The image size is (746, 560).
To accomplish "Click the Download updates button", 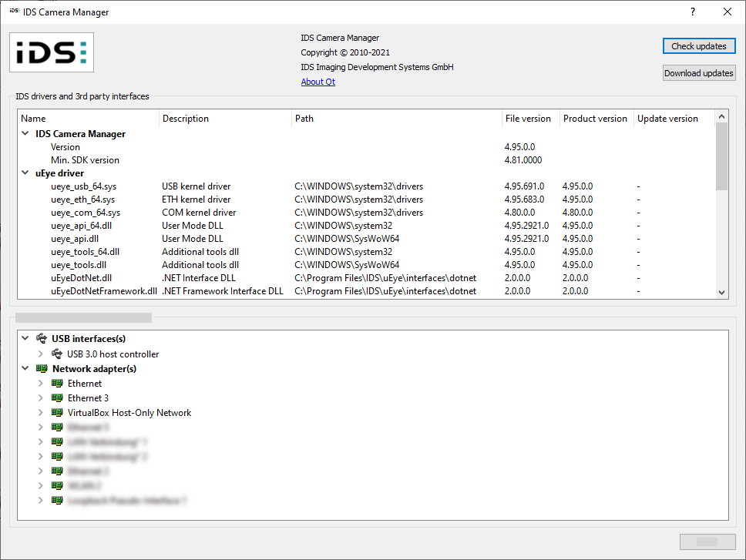I will [699, 73].
